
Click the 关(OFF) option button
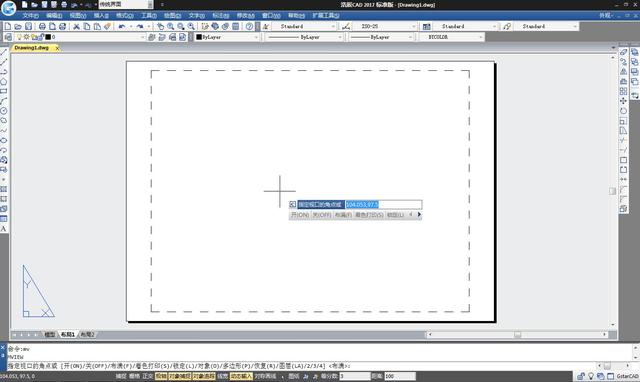[x=322, y=215]
